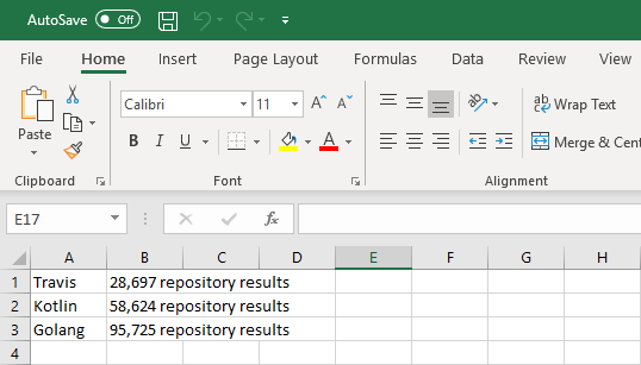Select row 3 header
The image size is (641, 365).
click(15, 329)
